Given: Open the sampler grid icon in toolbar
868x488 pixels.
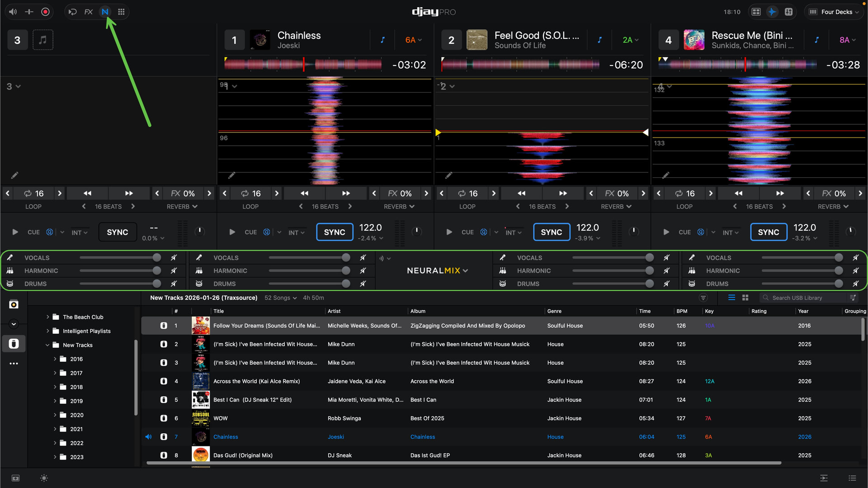Looking at the screenshot, I should [121, 12].
